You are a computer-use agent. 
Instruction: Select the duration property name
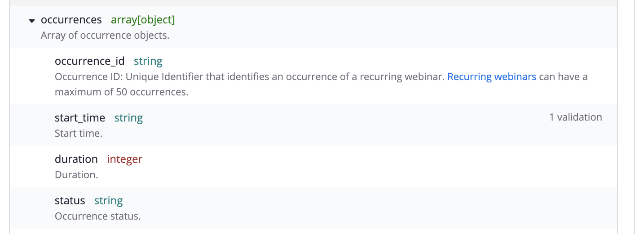click(76, 159)
